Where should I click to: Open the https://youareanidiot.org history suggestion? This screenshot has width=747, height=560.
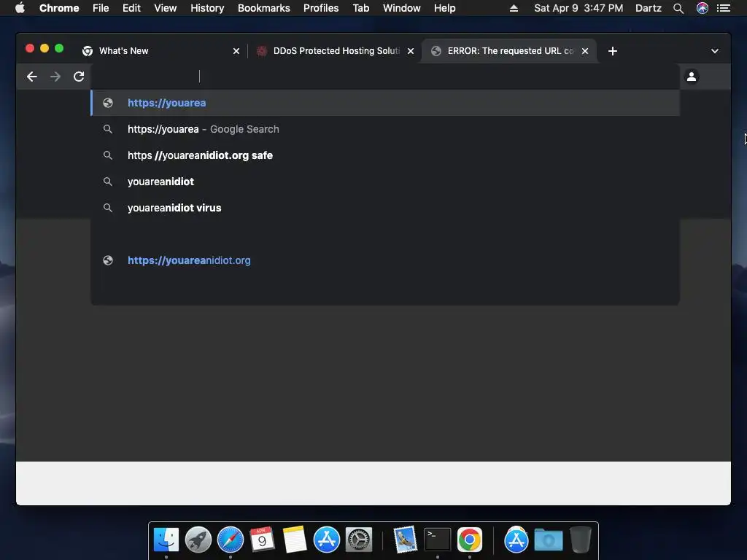(385, 260)
